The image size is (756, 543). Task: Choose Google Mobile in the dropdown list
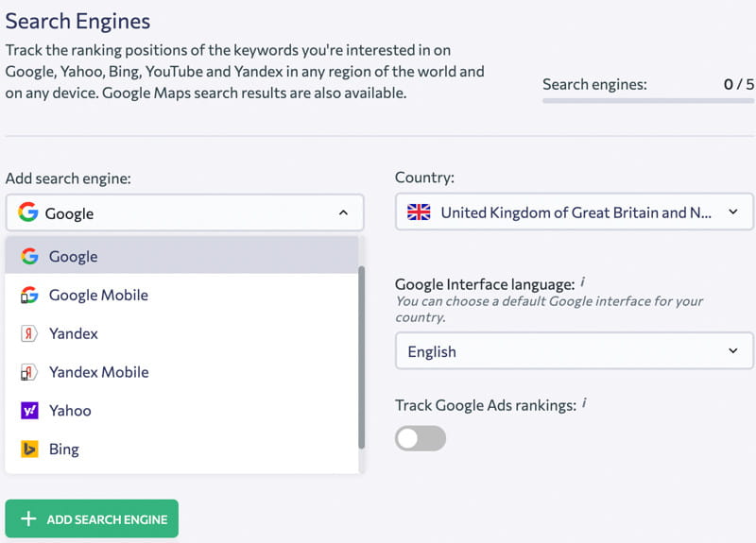coord(181,295)
